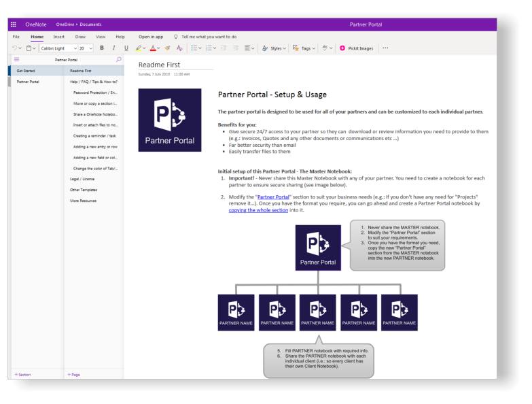
Task: Open the Share a OneNote Notebook subpage
Action: tap(94, 114)
